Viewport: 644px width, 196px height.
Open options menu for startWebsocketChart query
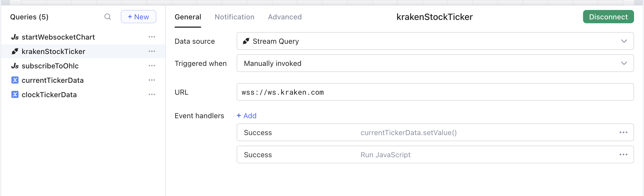152,37
